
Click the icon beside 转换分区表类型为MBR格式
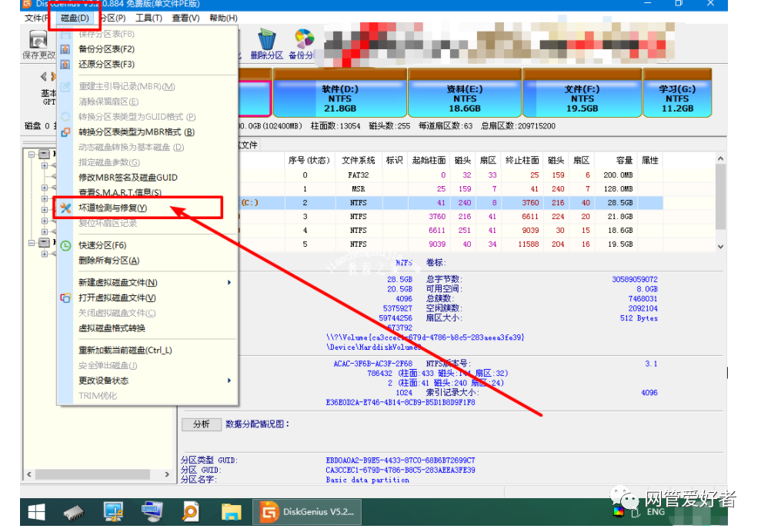pyautogui.click(x=65, y=132)
